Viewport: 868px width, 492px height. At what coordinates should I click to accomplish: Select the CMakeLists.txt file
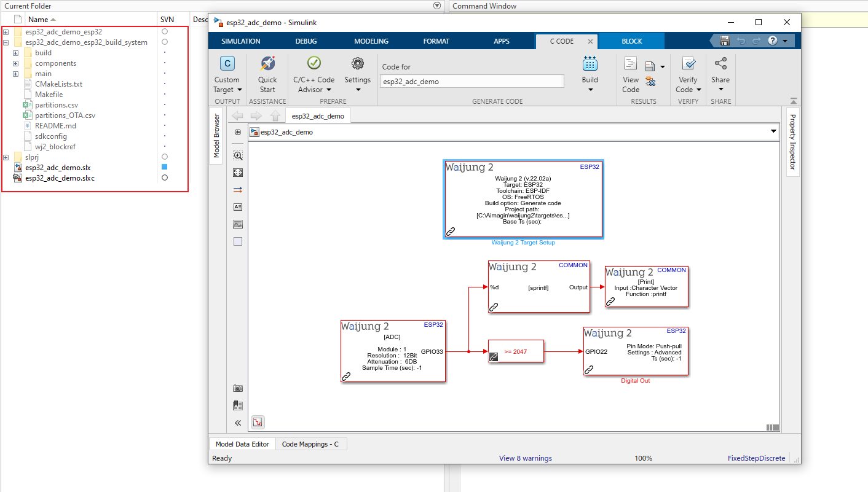[x=58, y=84]
